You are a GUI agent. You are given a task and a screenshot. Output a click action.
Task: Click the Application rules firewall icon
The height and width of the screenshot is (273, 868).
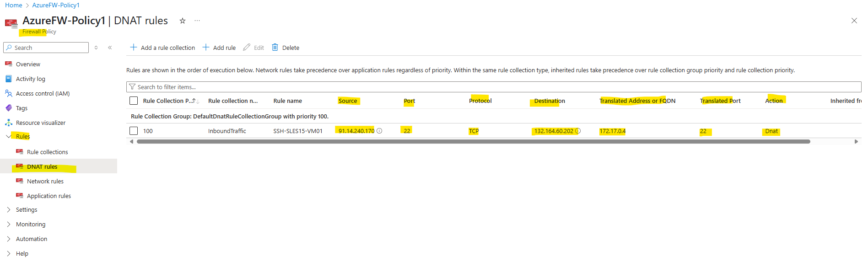coord(20,196)
